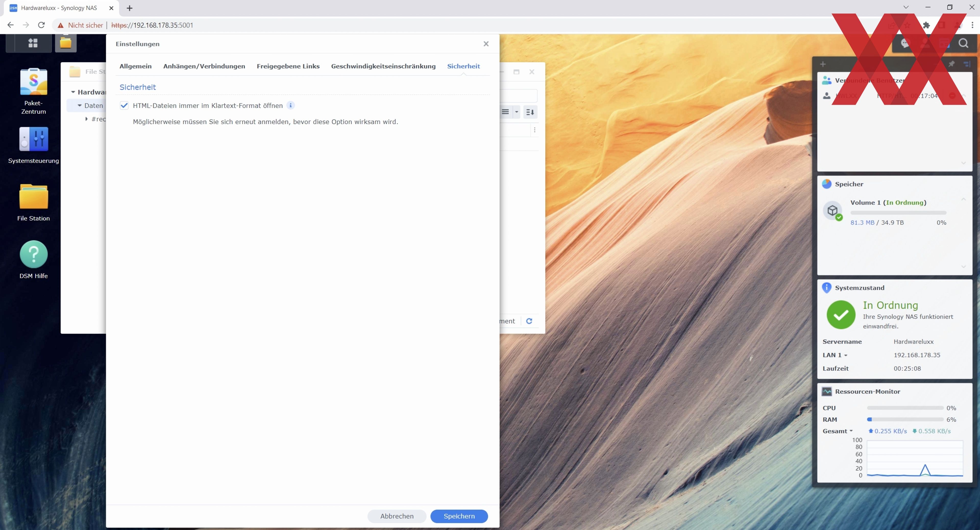The image size is (980, 530).
Task: Click the Servername value Hardwareluxx
Action: (x=913, y=341)
